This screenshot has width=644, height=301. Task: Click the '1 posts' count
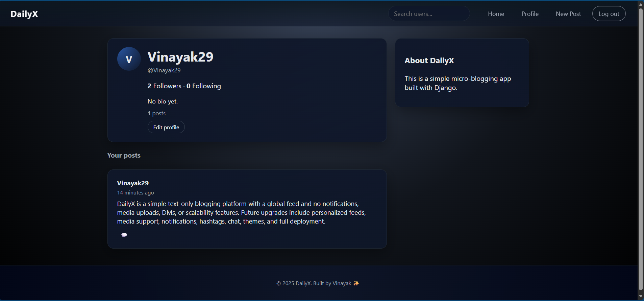coord(156,113)
